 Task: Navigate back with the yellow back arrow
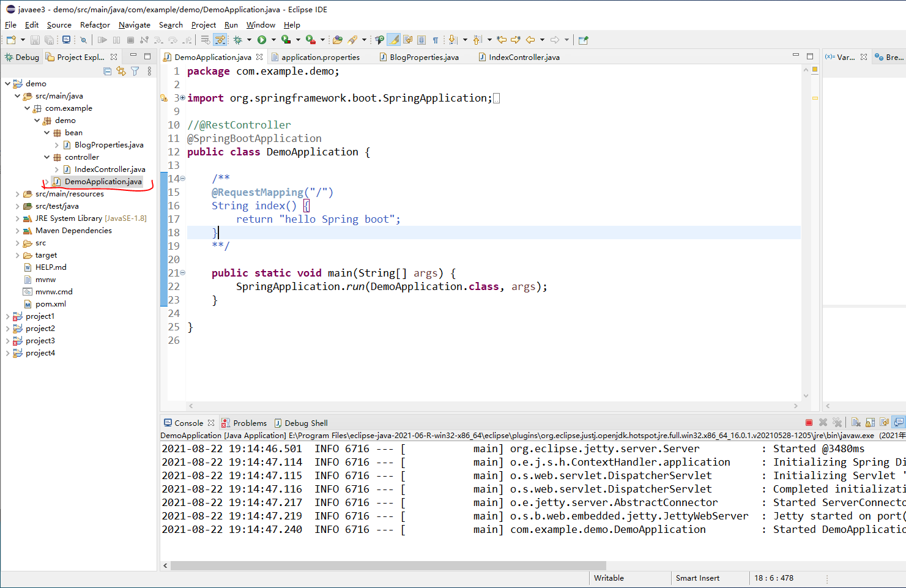tap(530, 40)
